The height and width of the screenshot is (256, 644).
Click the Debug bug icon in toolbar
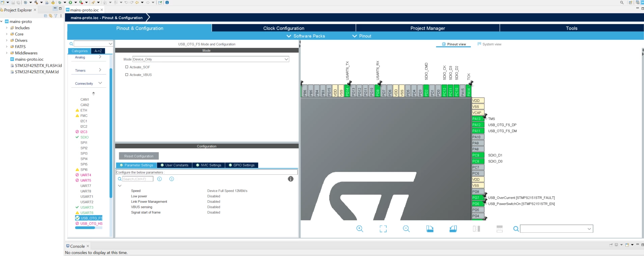[x=59, y=2]
